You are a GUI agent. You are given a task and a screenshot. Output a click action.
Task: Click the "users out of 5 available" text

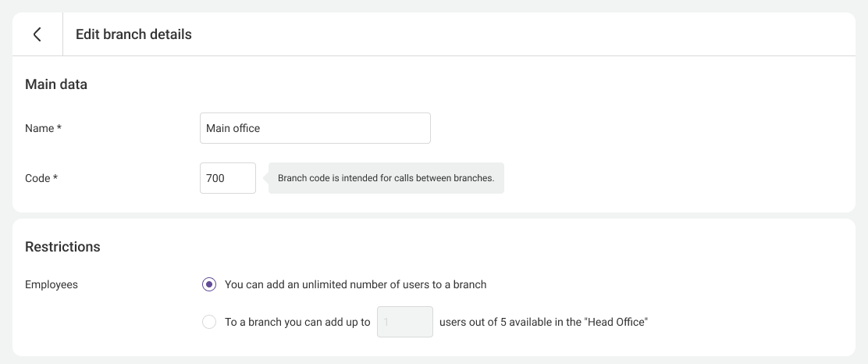(x=543, y=322)
